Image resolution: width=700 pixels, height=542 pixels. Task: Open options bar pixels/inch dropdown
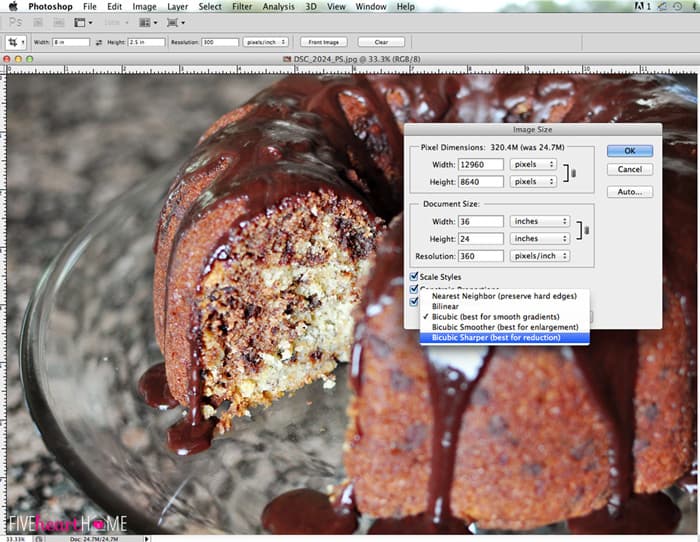click(x=266, y=42)
